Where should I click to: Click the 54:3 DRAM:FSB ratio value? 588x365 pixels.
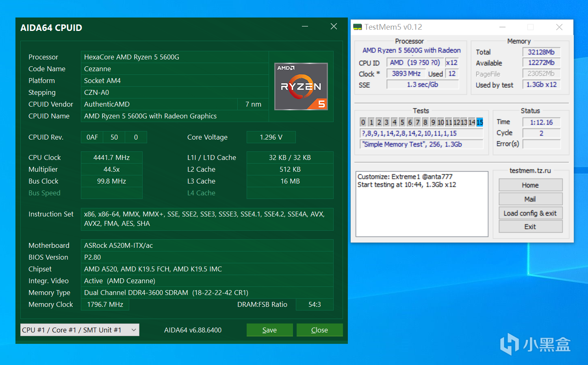pos(315,304)
